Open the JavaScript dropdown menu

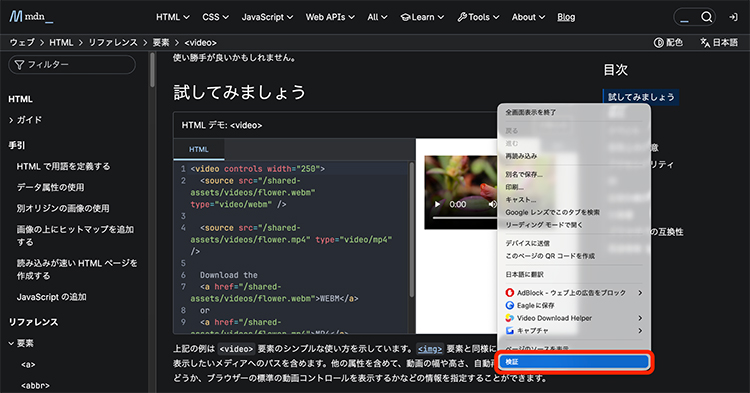(267, 17)
